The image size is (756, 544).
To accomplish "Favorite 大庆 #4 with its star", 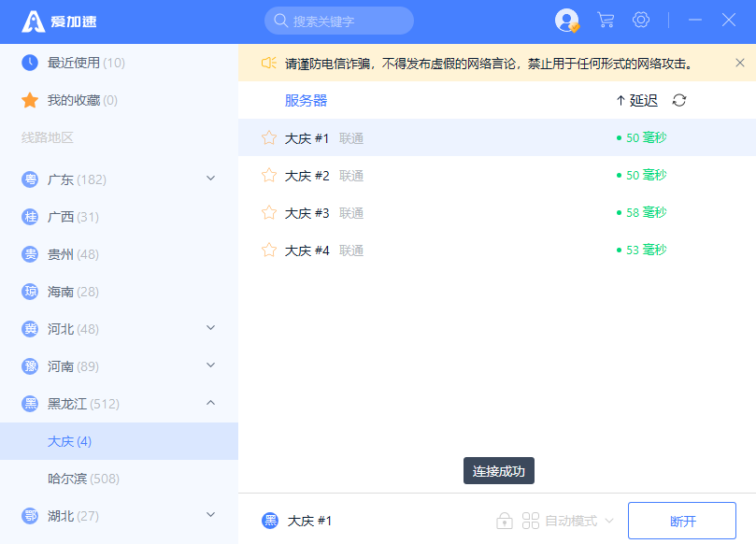I will (269, 250).
